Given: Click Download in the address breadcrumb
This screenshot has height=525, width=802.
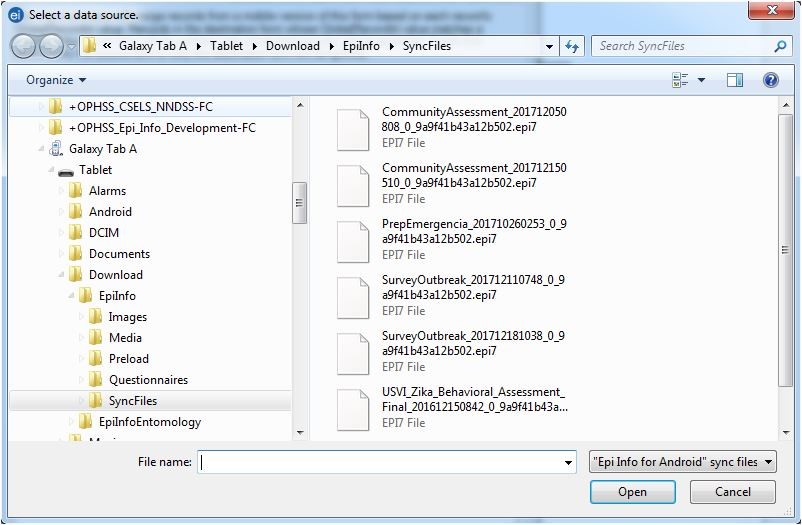Looking at the screenshot, I should pos(293,46).
